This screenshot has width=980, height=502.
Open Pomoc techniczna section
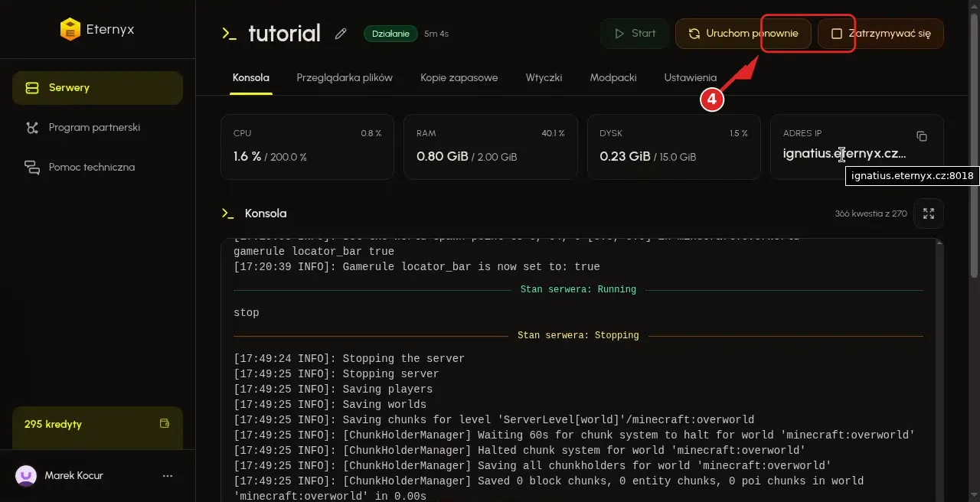pos(97,168)
